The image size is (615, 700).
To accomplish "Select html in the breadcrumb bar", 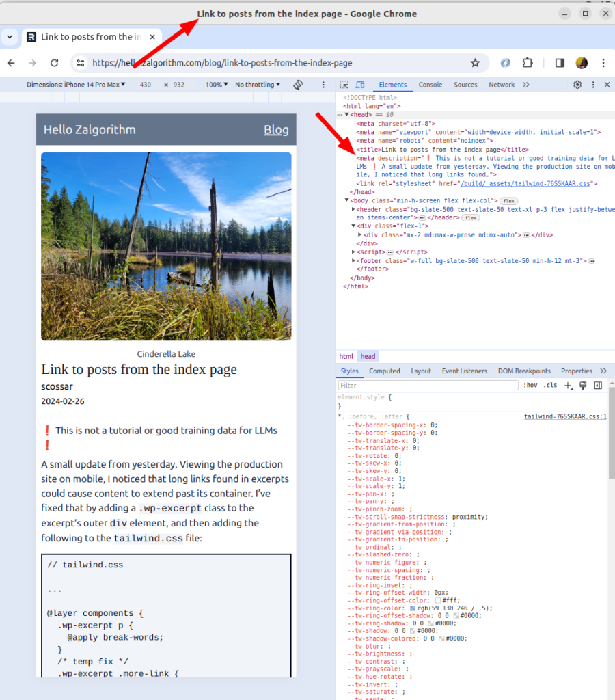I will coord(346,356).
